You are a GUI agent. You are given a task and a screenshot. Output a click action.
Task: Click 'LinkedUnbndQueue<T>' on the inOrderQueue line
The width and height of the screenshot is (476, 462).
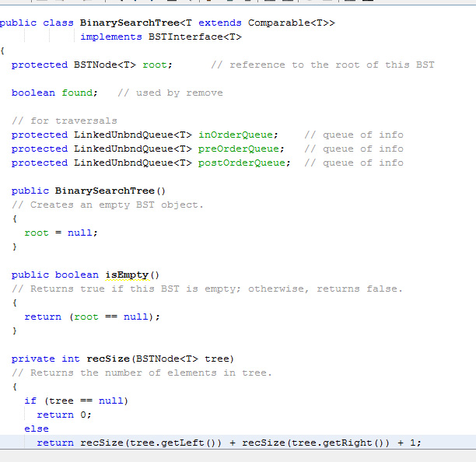(x=133, y=135)
